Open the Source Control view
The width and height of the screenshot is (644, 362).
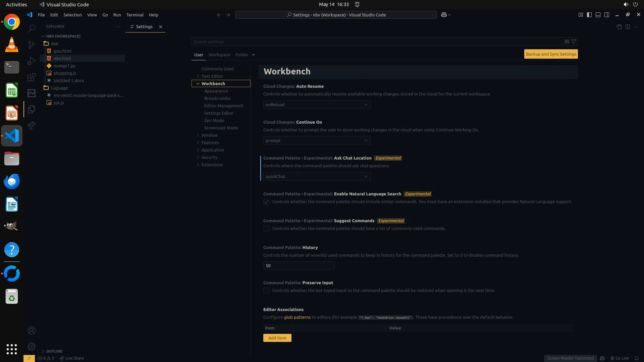tap(32, 45)
